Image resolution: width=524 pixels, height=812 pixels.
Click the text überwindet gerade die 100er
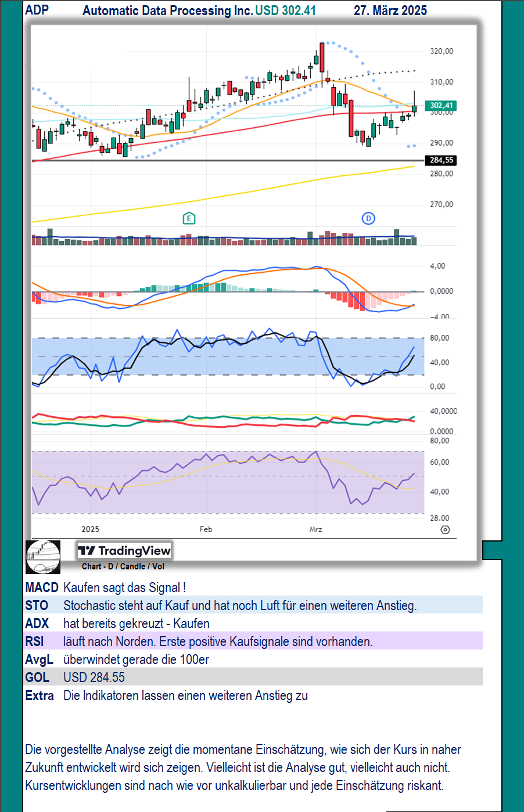click(x=136, y=659)
